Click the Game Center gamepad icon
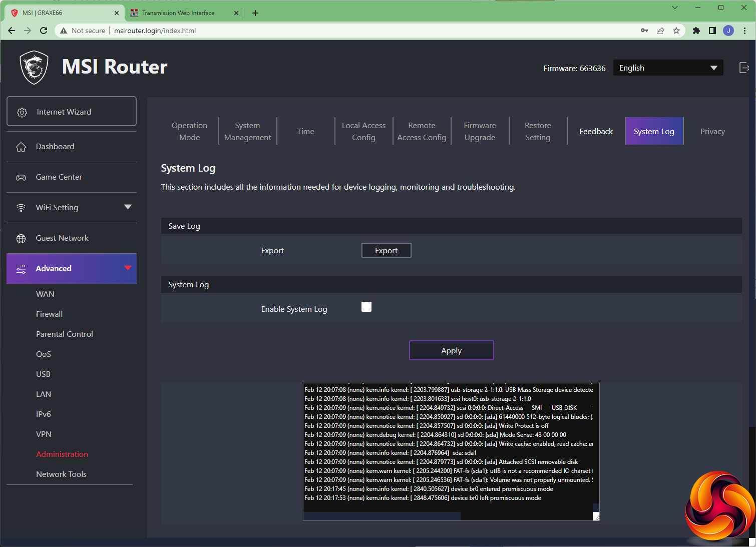Image resolution: width=756 pixels, height=547 pixels. click(x=21, y=178)
